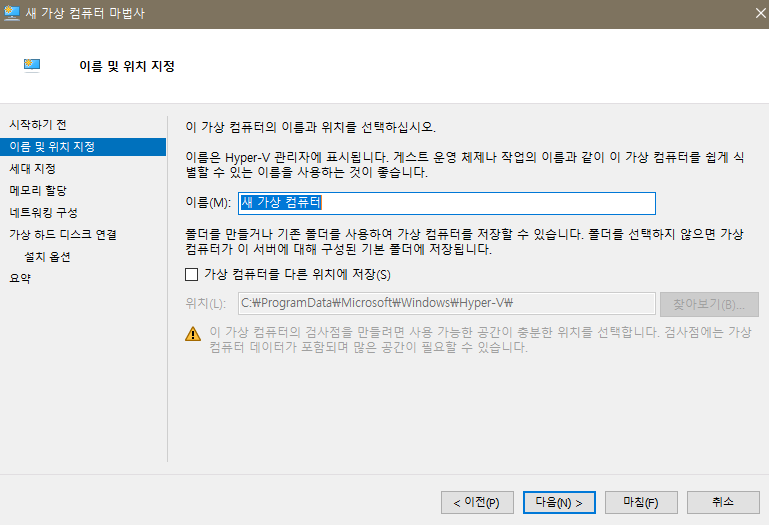
Task: Click the 다음(N) > button
Action: pyautogui.click(x=559, y=502)
